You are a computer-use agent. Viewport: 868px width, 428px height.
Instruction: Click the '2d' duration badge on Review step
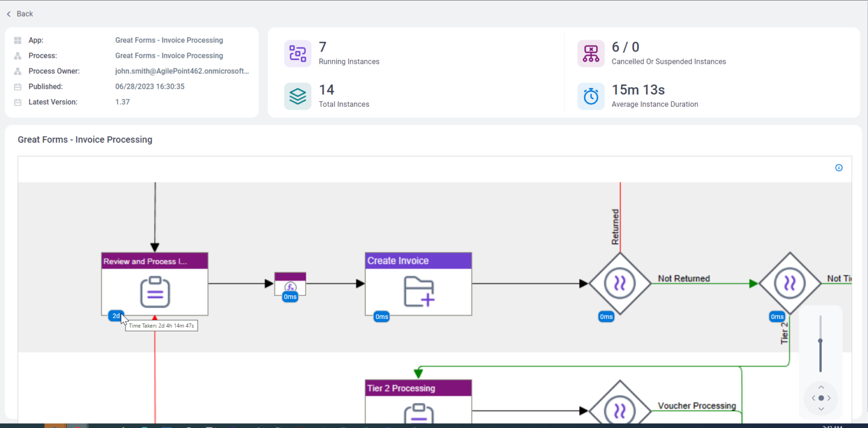pyautogui.click(x=115, y=315)
